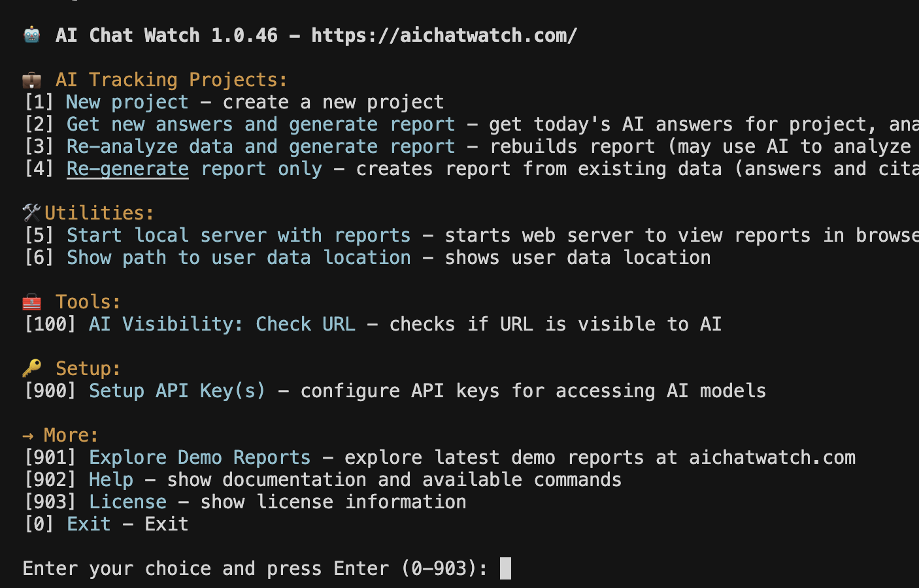Click the red toolbox Tools icon
Viewport: 919px width, 588px height.
[x=32, y=302]
